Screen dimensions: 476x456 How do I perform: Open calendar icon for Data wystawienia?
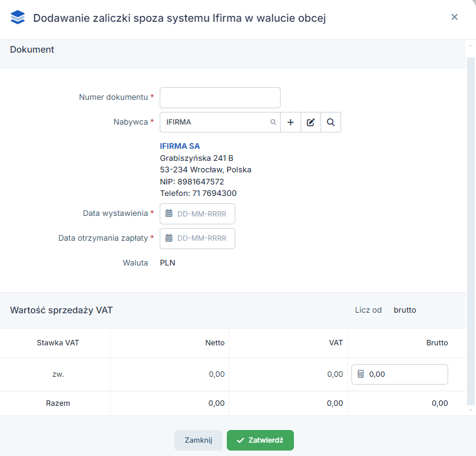[169, 213]
